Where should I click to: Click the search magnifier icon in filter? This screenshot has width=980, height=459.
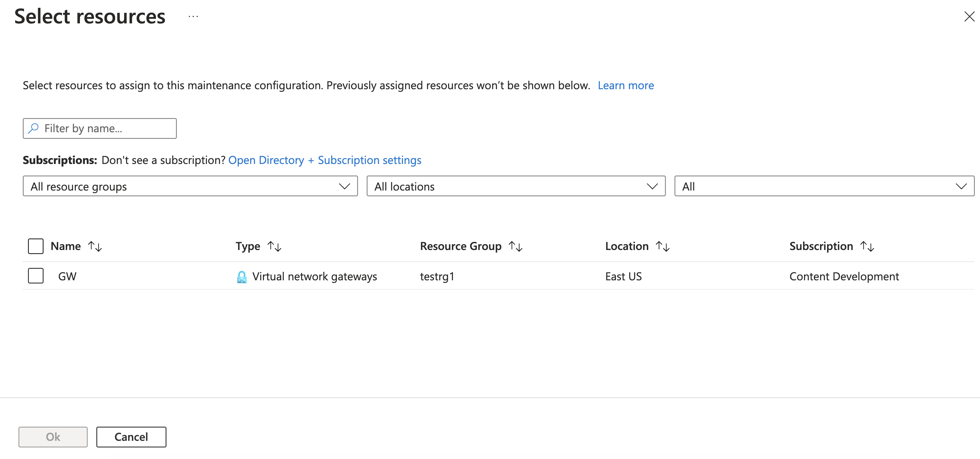coord(33,128)
